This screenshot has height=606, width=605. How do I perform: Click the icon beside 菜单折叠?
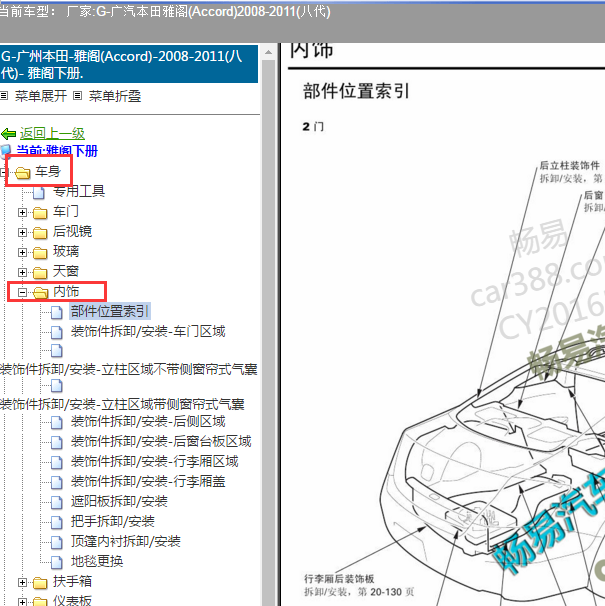(x=78, y=95)
